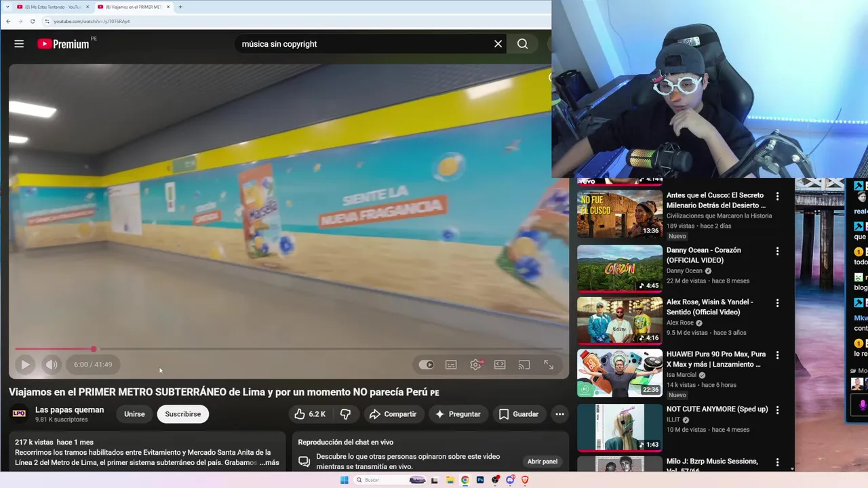Clear the search box with the X
The image size is (868, 488).
point(498,43)
